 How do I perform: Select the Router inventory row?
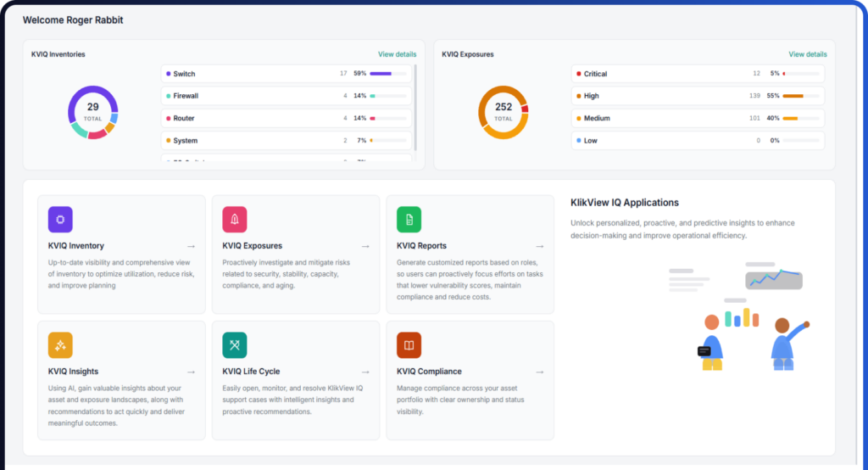pos(287,118)
